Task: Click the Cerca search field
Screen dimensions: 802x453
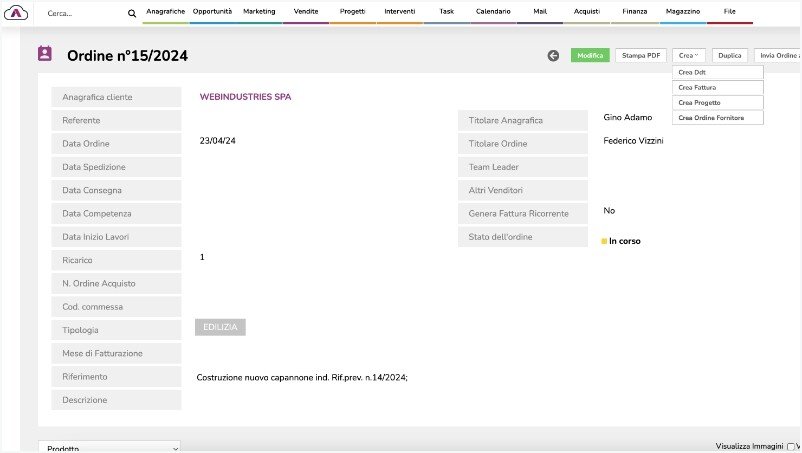Action: (80, 14)
